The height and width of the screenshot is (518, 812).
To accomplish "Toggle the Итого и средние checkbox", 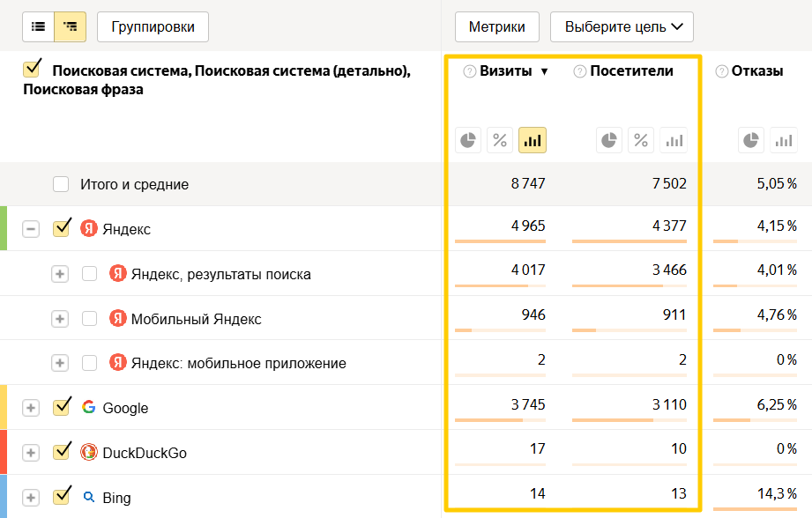I will [x=61, y=185].
